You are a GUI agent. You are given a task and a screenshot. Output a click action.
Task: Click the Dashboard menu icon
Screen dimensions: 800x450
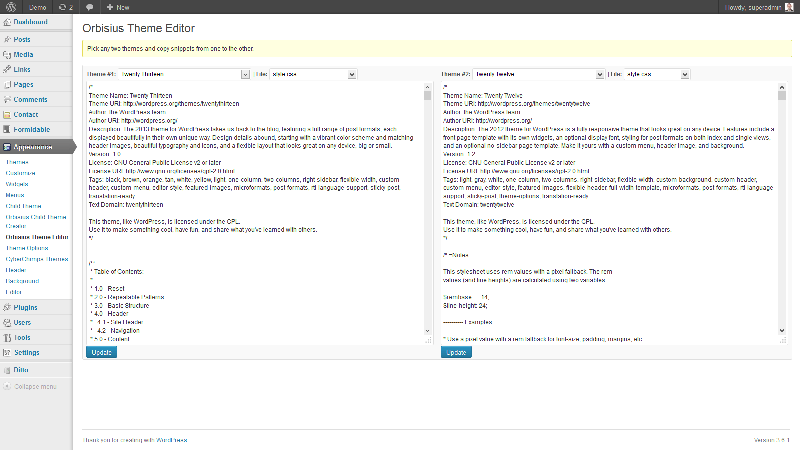tap(7, 22)
